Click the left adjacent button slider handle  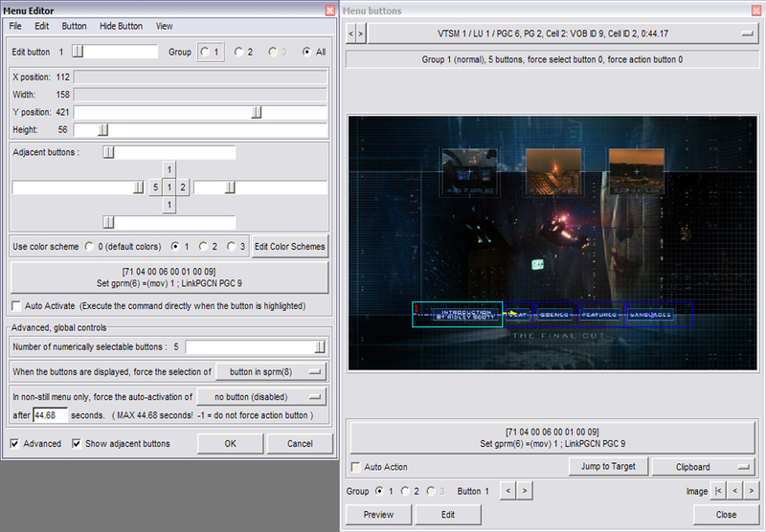pos(139,188)
